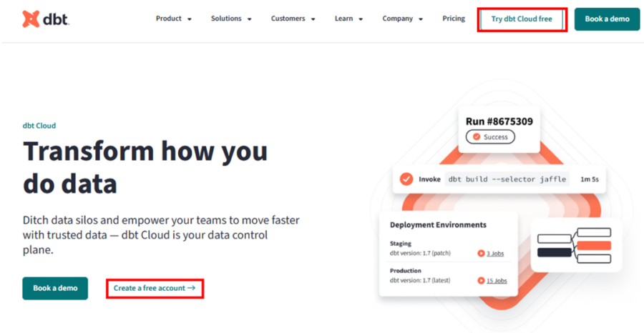Click the play icon next to 3 Jobs

point(481,254)
